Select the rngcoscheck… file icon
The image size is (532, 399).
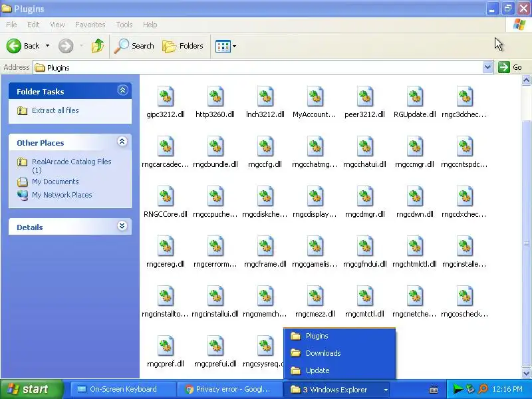465,296
